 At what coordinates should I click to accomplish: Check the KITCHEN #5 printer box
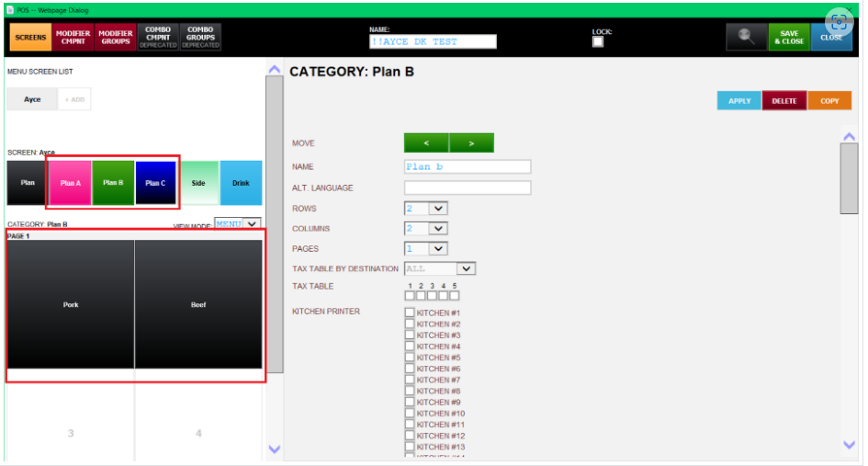410,358
